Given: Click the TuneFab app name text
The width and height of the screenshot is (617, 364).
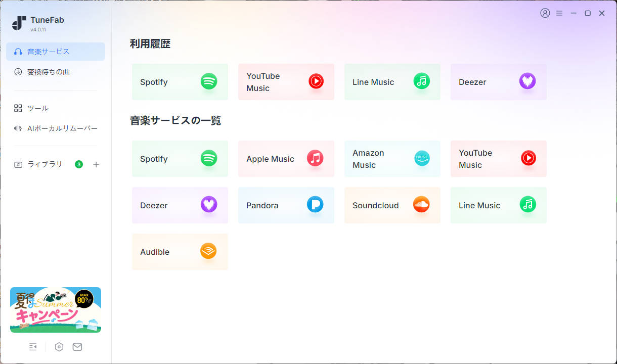Looking at the screenshot, I should (47, 20).
